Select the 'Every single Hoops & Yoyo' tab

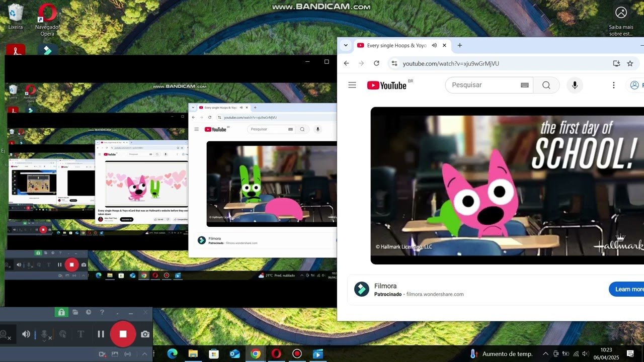(x=396, y=45)
